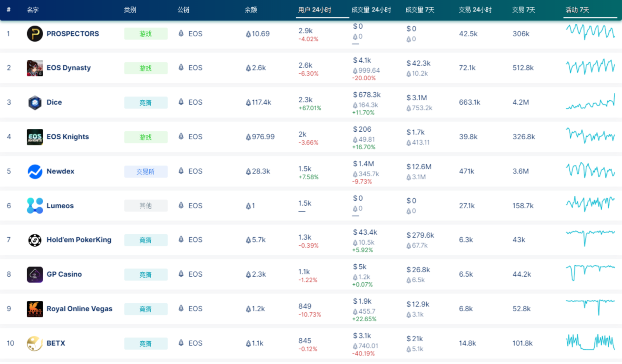This screenshot has width=622, height=364.
Task: Open PROSPECTORS 7-day activity sparkline
Action: pos(590,32)
